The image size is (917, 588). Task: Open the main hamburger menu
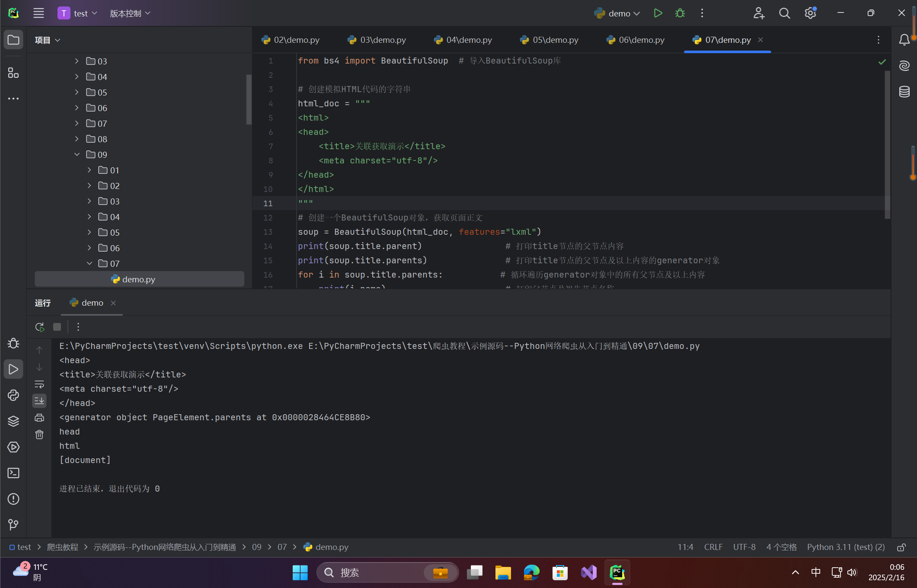click(x=38, y=13)
